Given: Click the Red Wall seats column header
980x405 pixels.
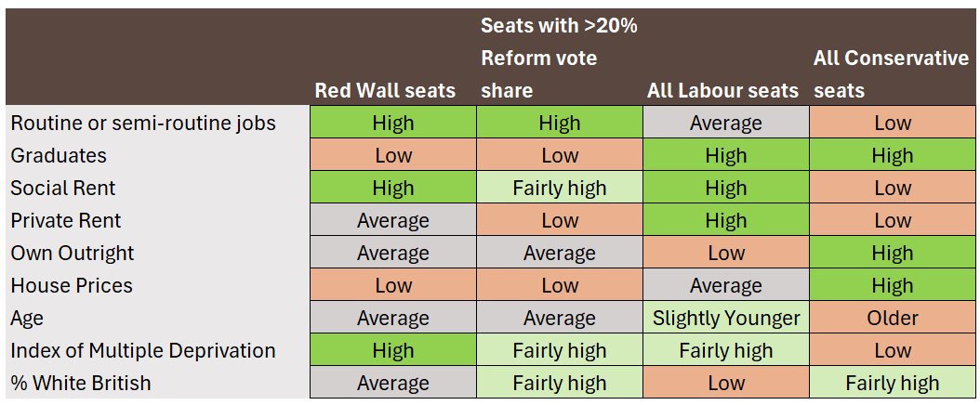Looking at the screenshot, I should [x=385, y=90].
